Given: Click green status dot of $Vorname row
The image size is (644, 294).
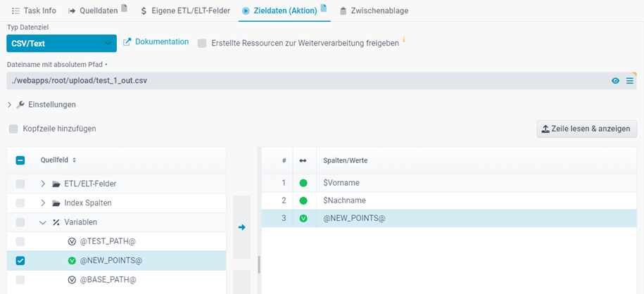Looking at the screenshot, I should 303,183.
